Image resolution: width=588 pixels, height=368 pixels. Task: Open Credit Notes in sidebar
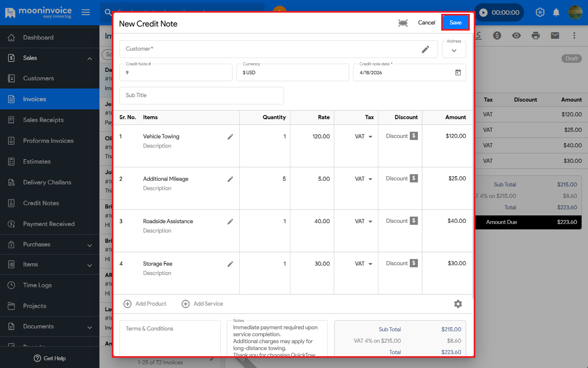(x=41, y=203)
